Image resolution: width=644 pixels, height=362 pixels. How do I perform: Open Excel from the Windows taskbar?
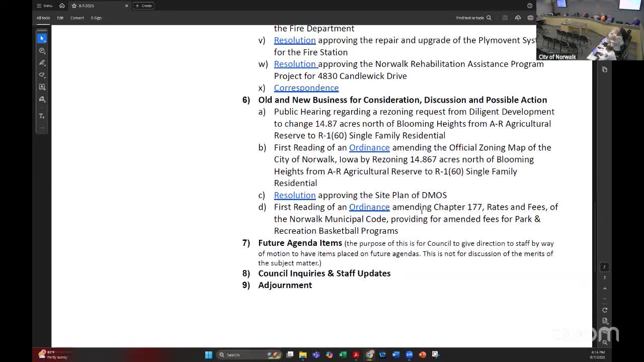tap(343, 354)
